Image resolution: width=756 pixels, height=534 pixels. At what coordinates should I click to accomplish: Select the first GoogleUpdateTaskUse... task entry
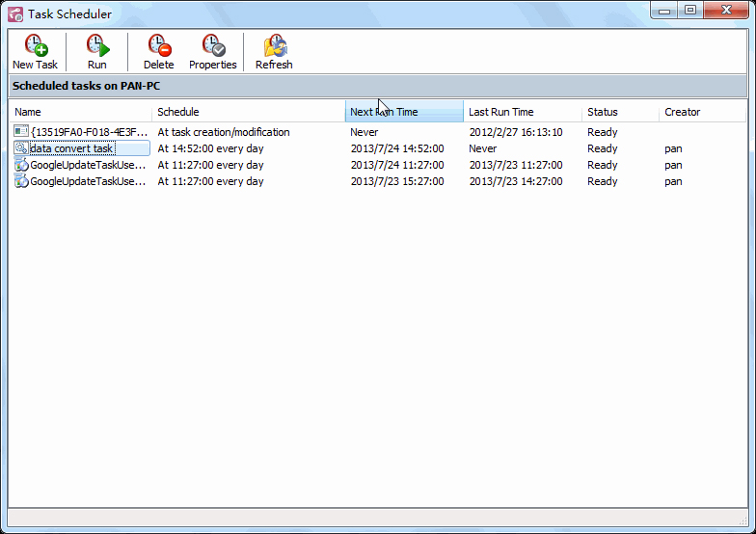point(88,165)
